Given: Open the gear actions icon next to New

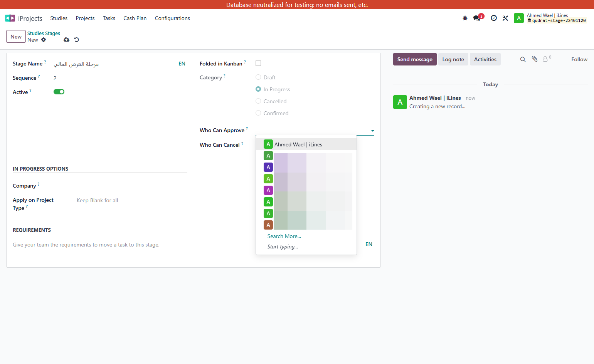Looking at the screenshot, I should coord(44,40).
